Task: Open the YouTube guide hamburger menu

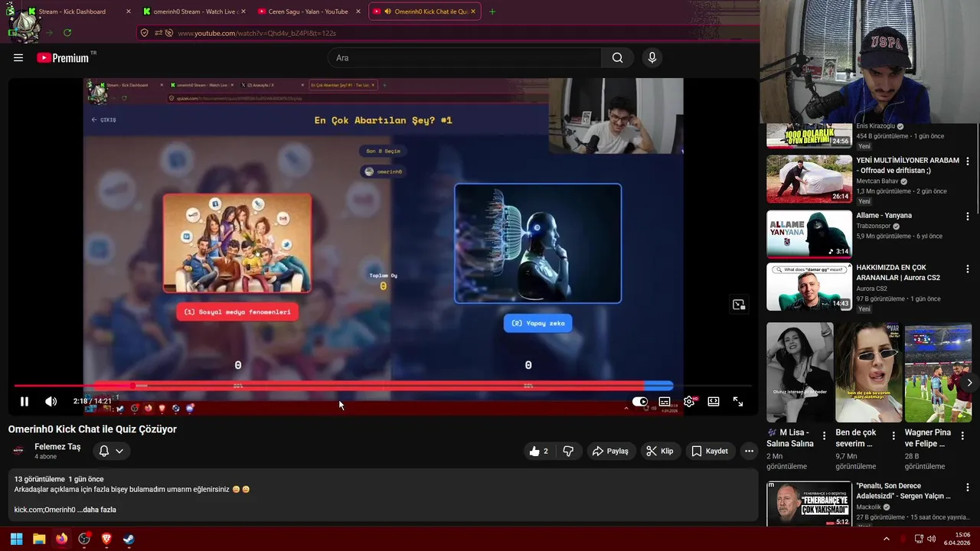Action: point(18,58)
